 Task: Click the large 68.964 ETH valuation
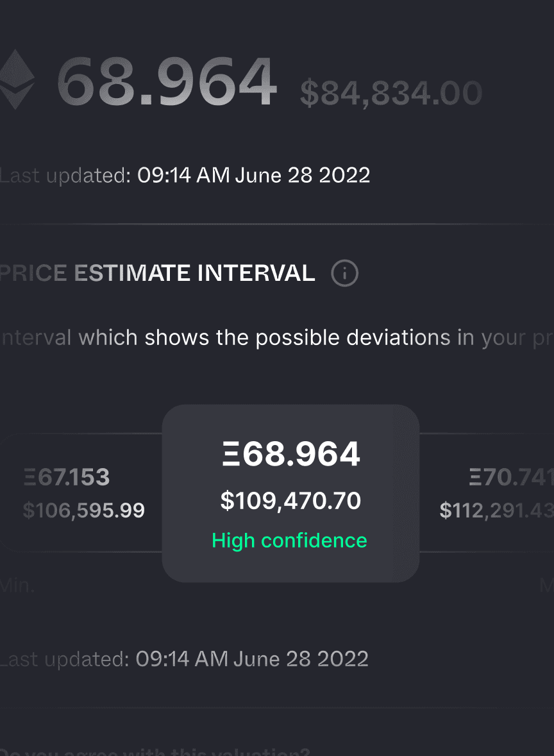(x=167, y=81)
